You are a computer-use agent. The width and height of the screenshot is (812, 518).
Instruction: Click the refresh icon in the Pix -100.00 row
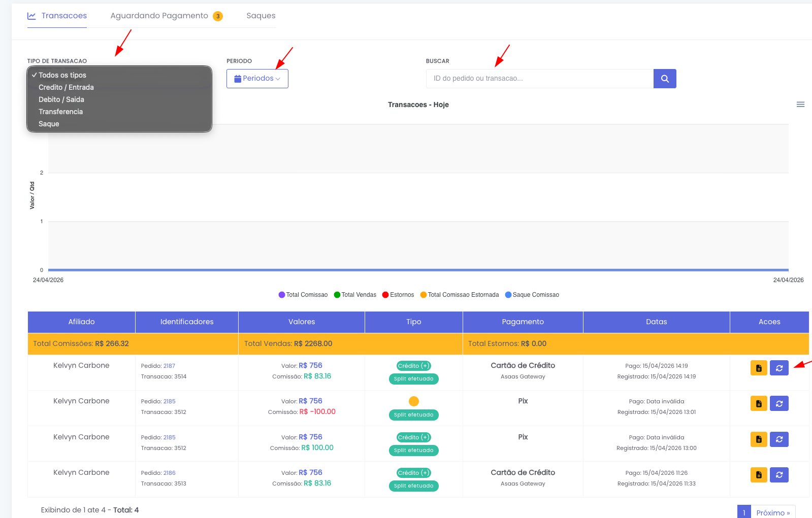tap(779, 403)
